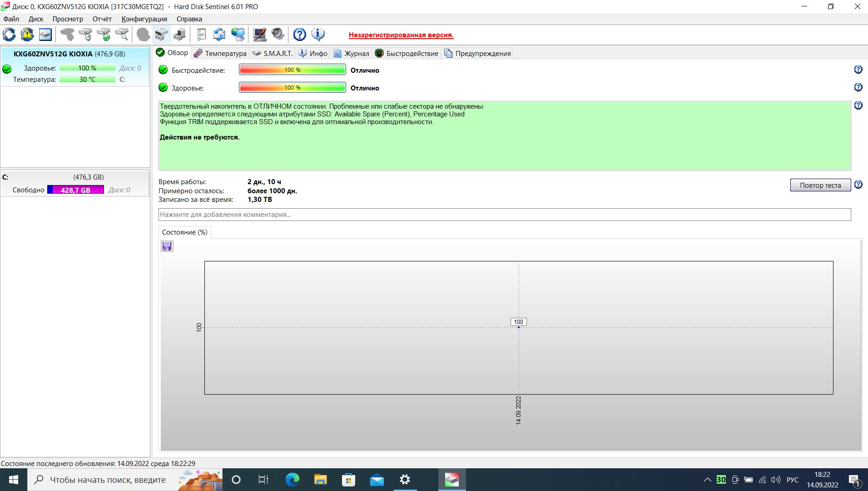Click the Повтор теста button
The image size is (868, 491).
(820, 185)
